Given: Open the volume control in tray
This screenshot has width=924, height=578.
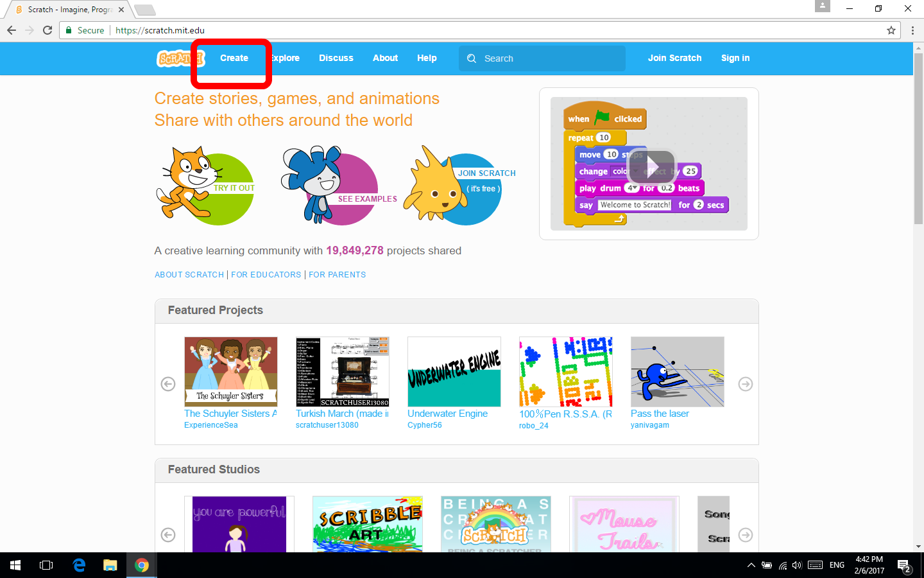Looking at the screenshot, I should (797, 565).
